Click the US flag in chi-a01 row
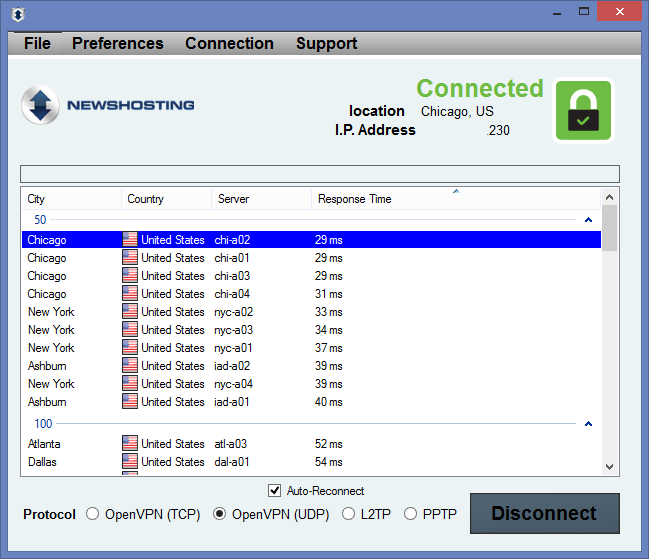 pyautogui.click(x=130, y=257)
